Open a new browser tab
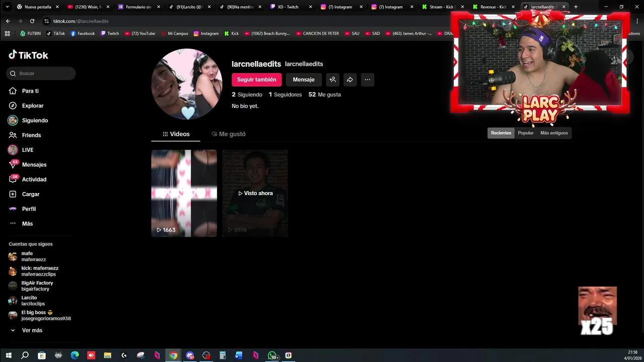This screenshot has height=362, width=644. tap(576, 7)
